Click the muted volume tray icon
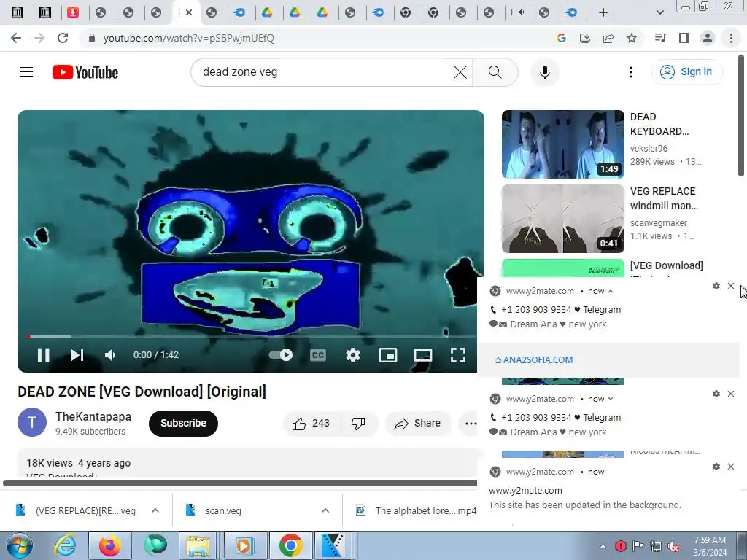The image size is (747, 560). click(x=674, y=546)
